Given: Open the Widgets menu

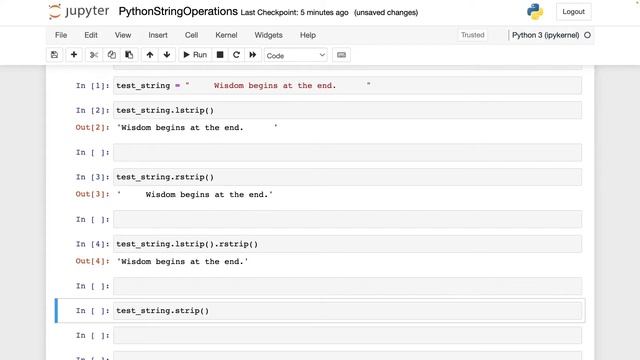Looking at the screenshot, I should click(268, 35).
